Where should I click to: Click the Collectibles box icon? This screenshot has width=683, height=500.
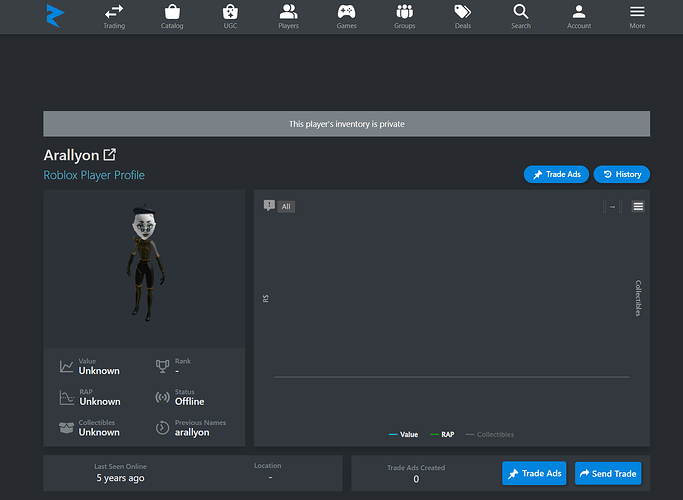click(66, 428)
